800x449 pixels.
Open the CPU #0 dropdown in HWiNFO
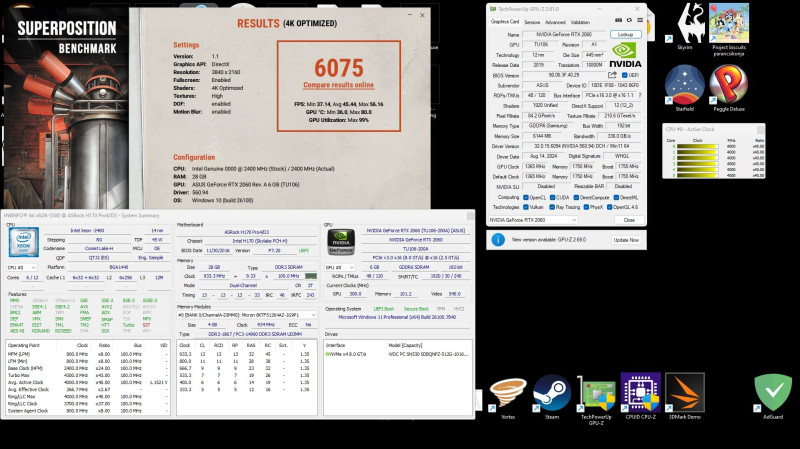point(22,267)
